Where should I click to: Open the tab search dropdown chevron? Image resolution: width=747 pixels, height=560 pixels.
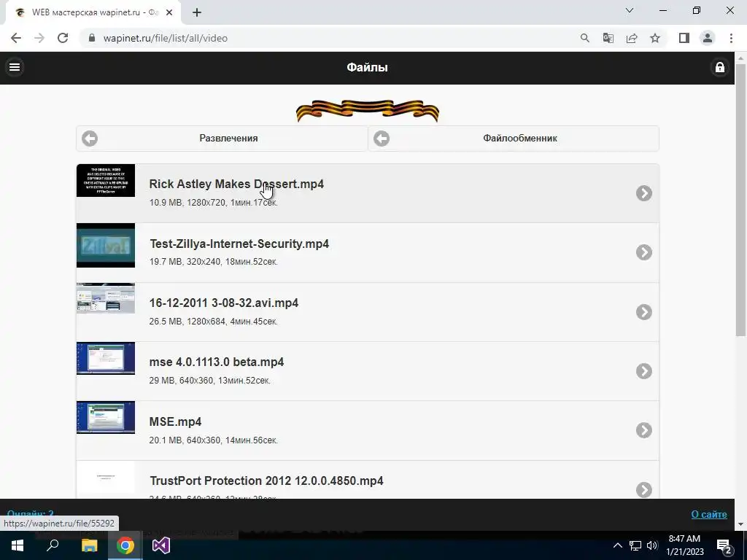pyautogui.click(x=630, y=10)
